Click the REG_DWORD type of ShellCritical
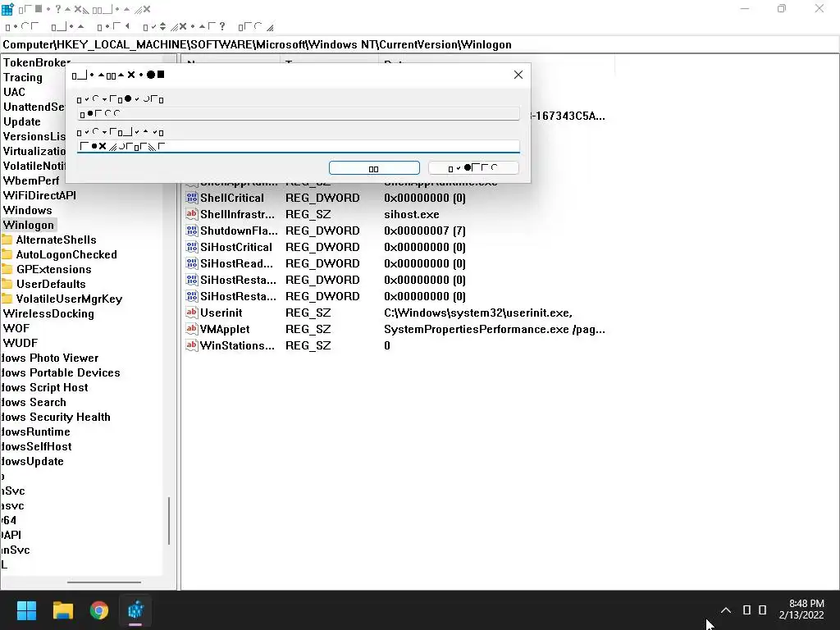The height and width of the screenshot is (630, 840). coord(322,198)
